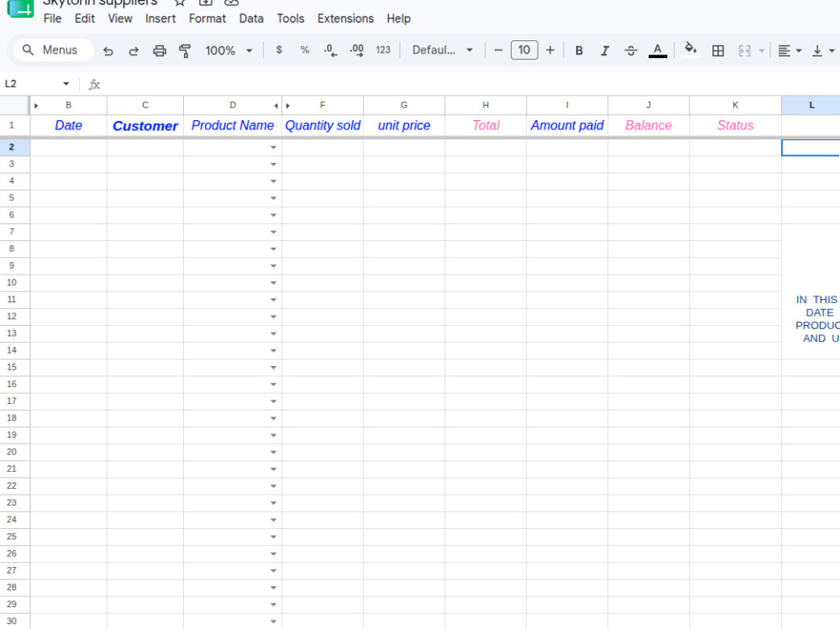Viewport: 840px width, 629px height.
Task: Decrease font size with minus button
Action: 498,50
